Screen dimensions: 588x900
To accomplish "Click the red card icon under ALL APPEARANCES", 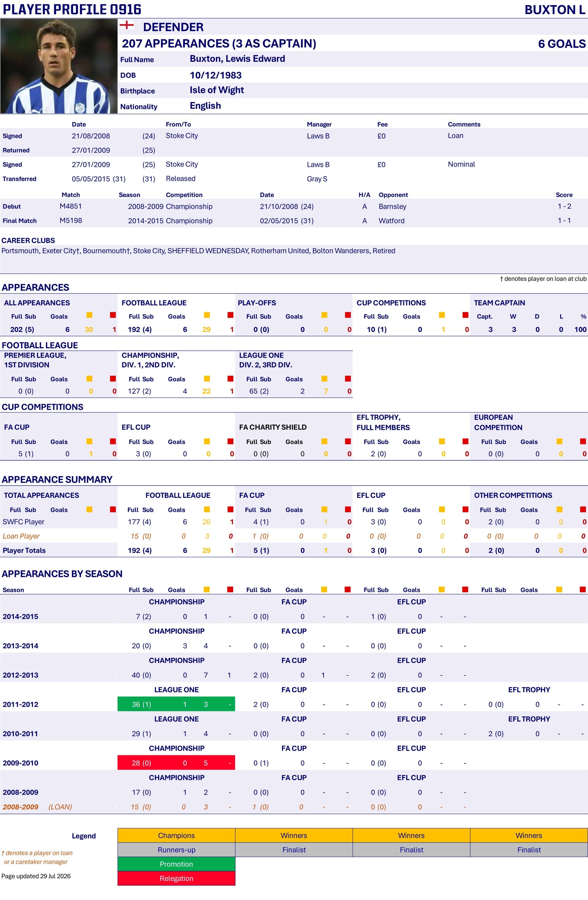I will [113, 315].
